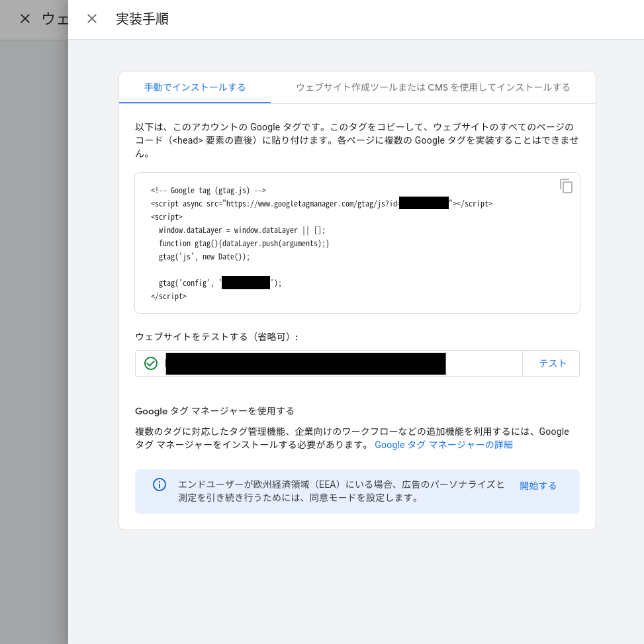
Task: Copy the Google tag code snippet
Action: (566, 186)
